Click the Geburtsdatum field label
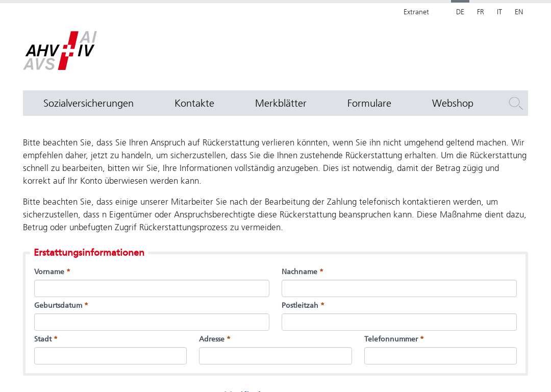This screenshot has height=392, width=551. click(x=58, y=305)
